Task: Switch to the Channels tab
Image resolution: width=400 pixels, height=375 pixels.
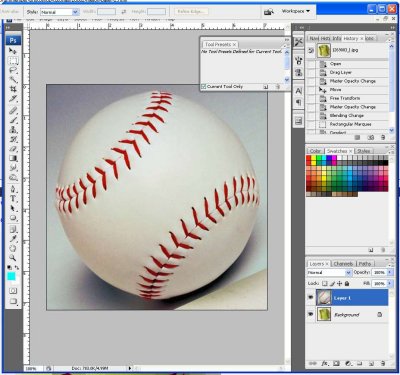Action: [343, 264]
